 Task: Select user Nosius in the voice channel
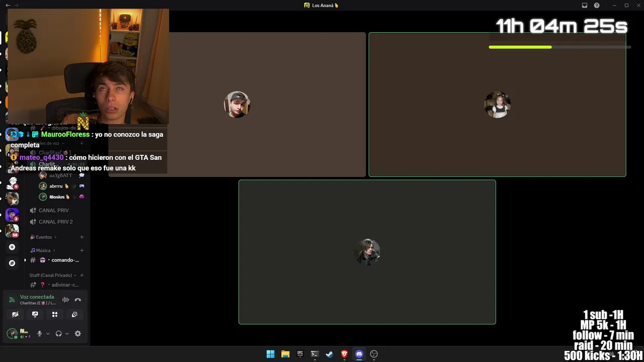tap(61, 197)
